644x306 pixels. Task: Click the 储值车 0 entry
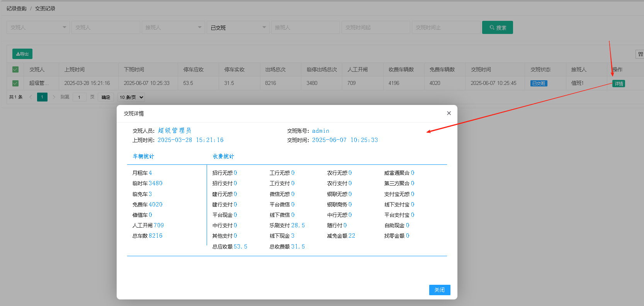pyautogui.click(x=142, y=215)
